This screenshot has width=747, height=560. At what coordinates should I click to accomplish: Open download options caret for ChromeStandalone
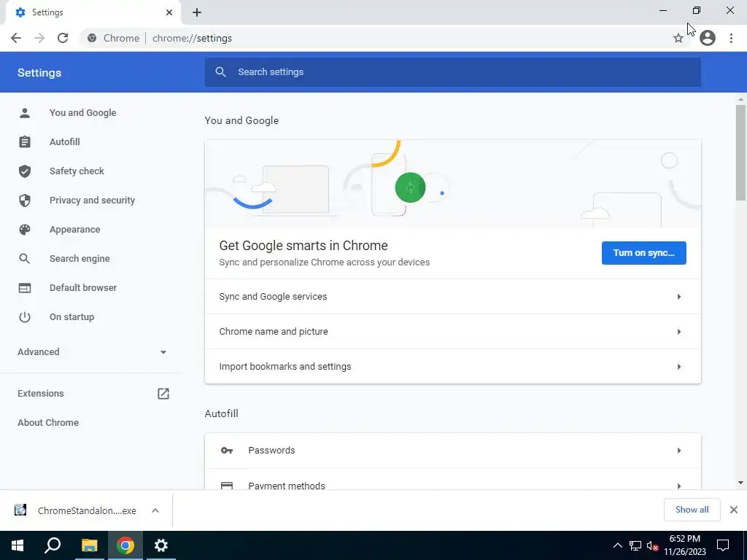(x=155, y=510)
